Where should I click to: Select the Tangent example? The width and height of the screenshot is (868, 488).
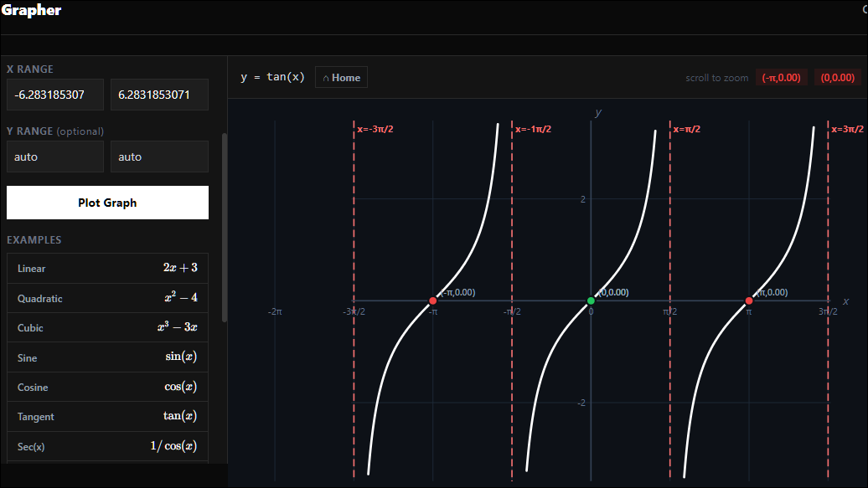point(107,416)
